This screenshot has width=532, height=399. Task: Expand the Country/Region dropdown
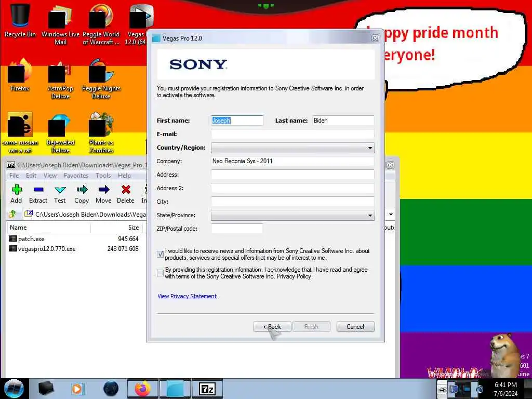292,148
